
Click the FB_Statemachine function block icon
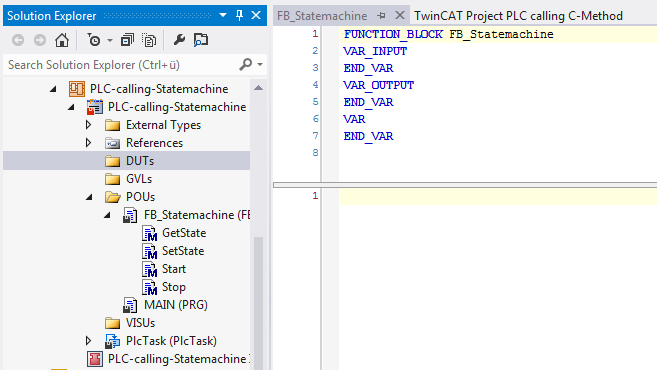pos(130,215)
